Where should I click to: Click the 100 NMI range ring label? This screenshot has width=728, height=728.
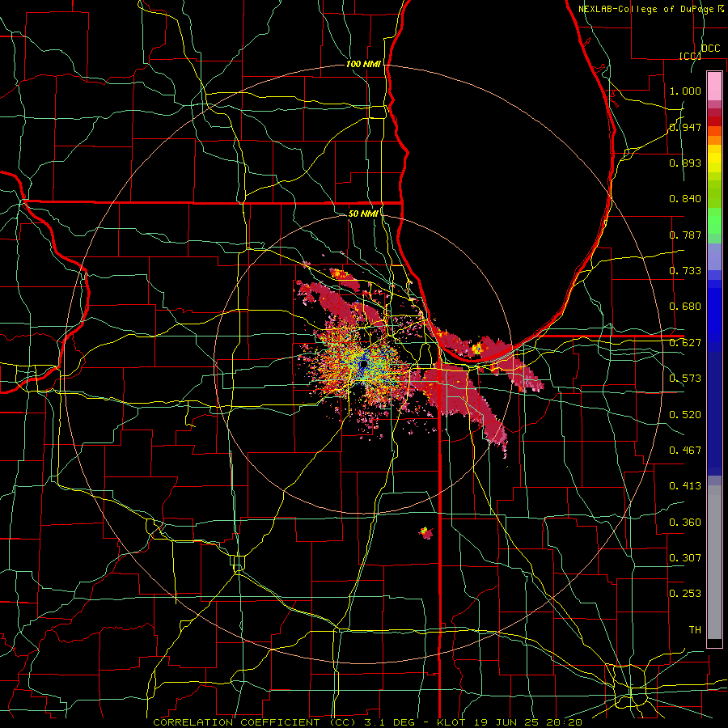pyautogui.click(x=363, y=64)
